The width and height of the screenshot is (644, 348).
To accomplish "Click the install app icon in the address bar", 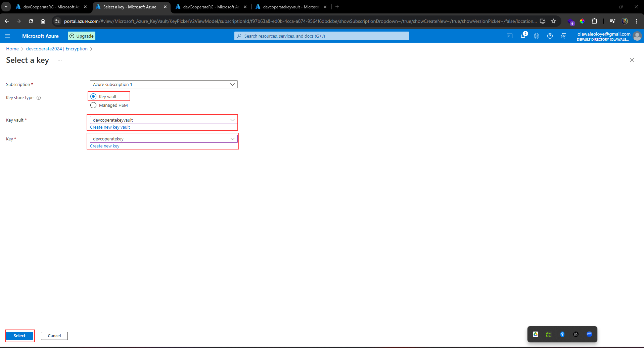I will pos(543,21).
